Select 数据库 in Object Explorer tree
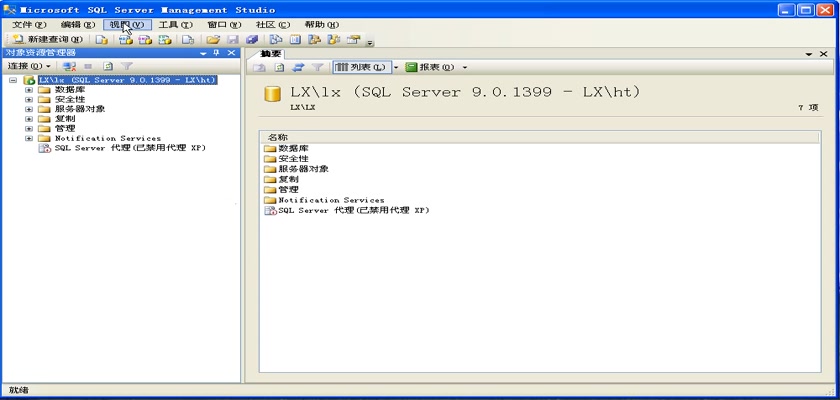Viewport: 840px width, 400px height. [70, 90]
